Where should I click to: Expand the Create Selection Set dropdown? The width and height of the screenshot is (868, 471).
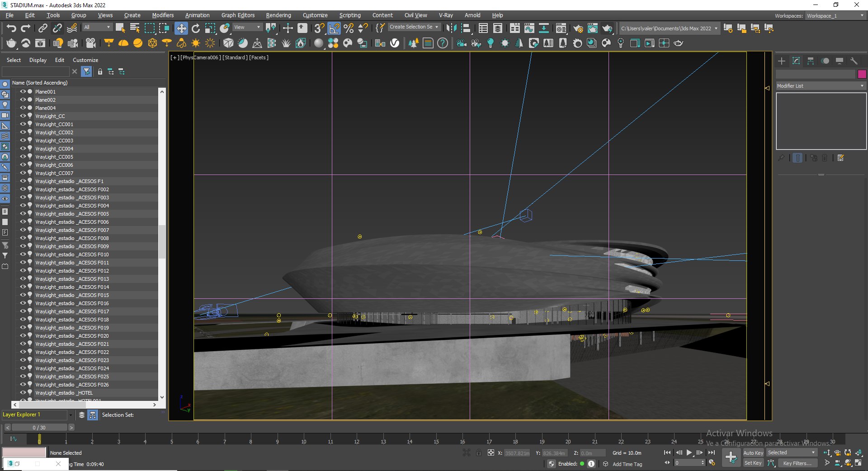click(x=414, y=27)
